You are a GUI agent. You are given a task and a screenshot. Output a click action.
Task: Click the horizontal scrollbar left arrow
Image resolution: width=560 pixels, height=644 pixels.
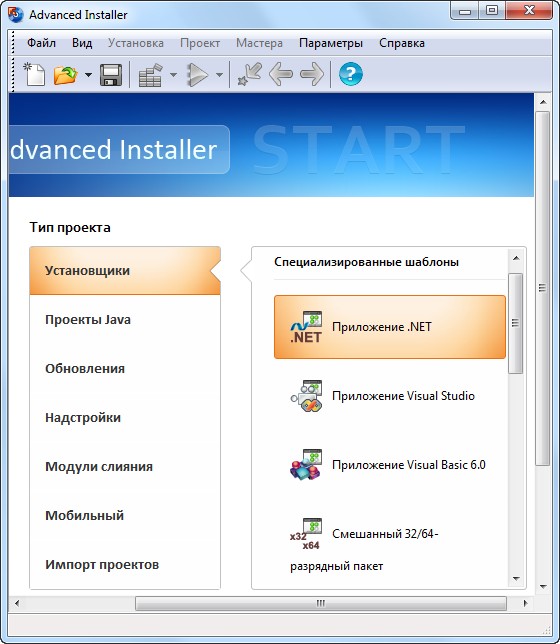[17, 603]
